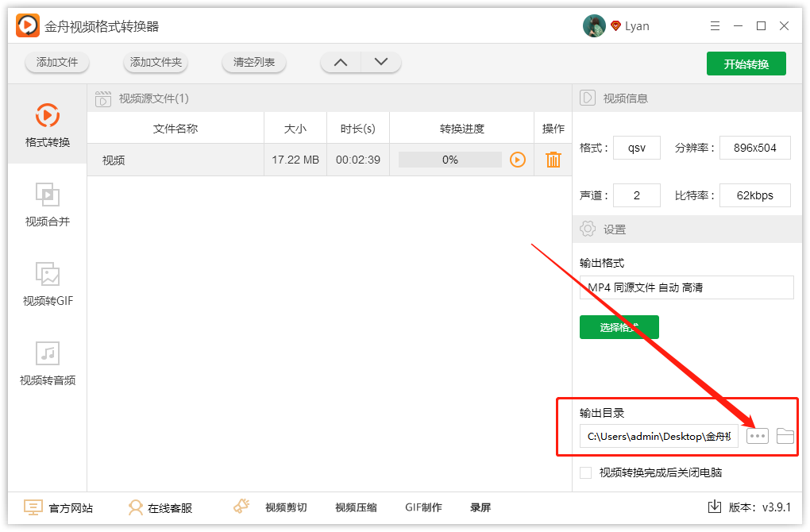Click the 0% conversion progress bar
This screenshot has width=810, height=532.
click(x=449, y=160)
